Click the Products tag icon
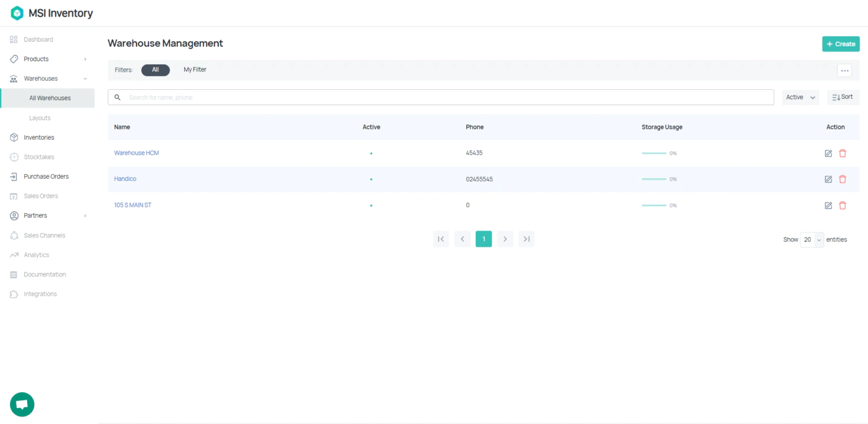The height and width of the screenshot is (424, 868). point(14,59)
